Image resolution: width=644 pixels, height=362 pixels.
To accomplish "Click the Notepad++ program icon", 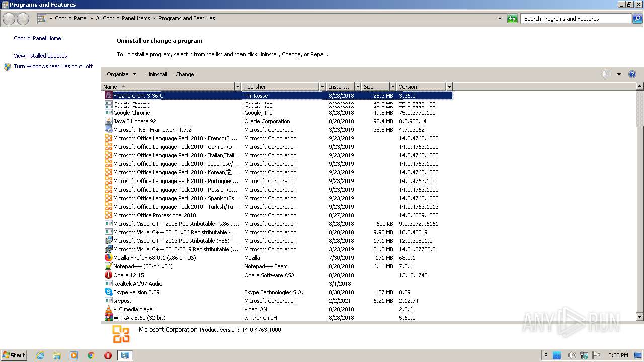I will 108,266.
